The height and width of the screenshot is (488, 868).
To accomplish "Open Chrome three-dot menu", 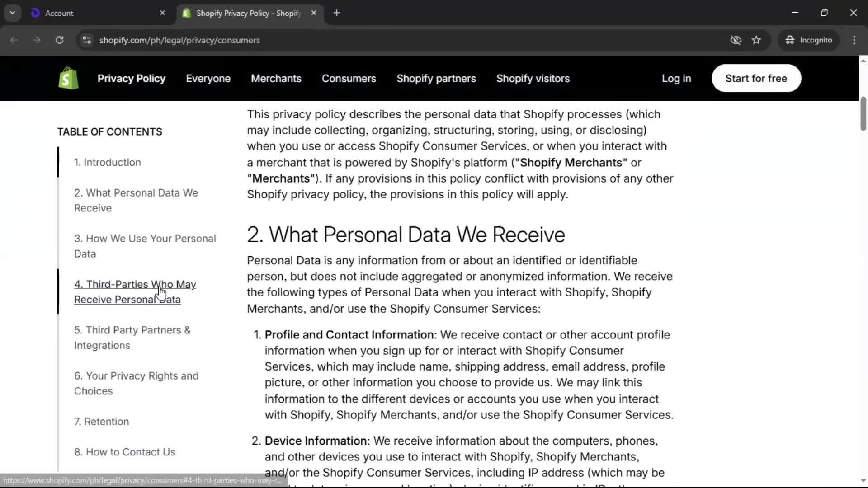I will pyautogui.click(x=854, y=40).
